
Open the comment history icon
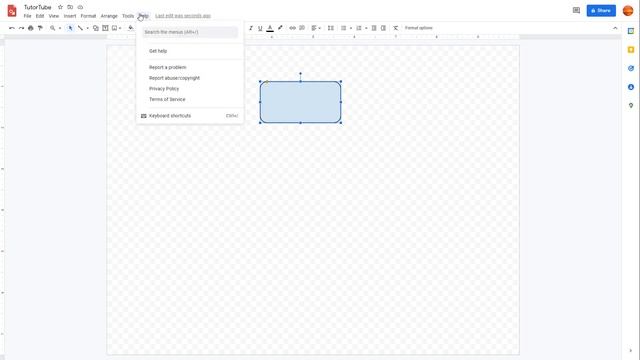tap(576, 10)
